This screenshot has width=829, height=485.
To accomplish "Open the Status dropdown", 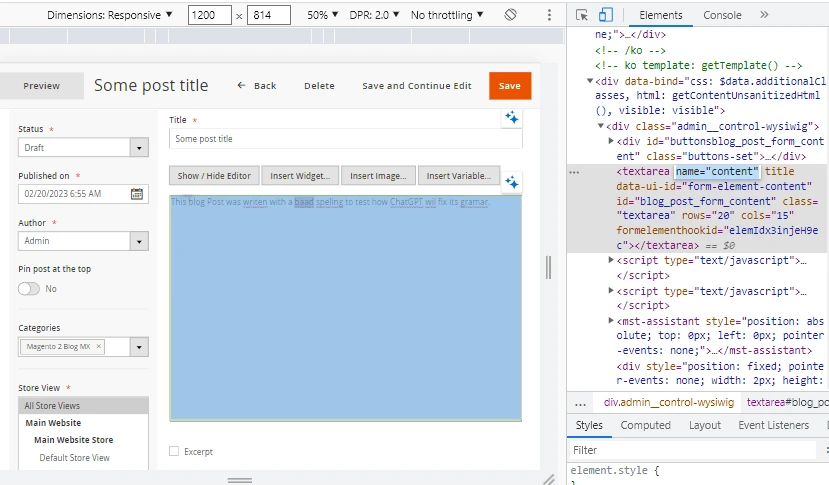I will tap(139, 148).
